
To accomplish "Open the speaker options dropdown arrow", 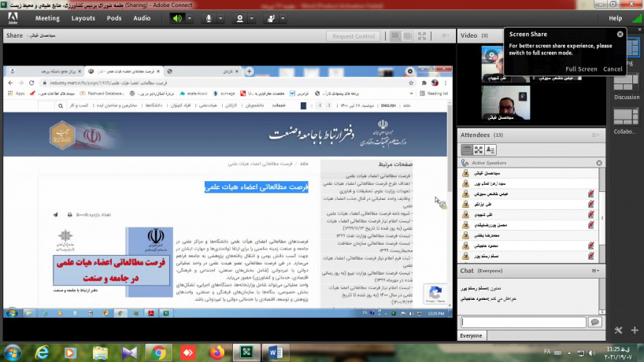I will click(x=190, y=17).
